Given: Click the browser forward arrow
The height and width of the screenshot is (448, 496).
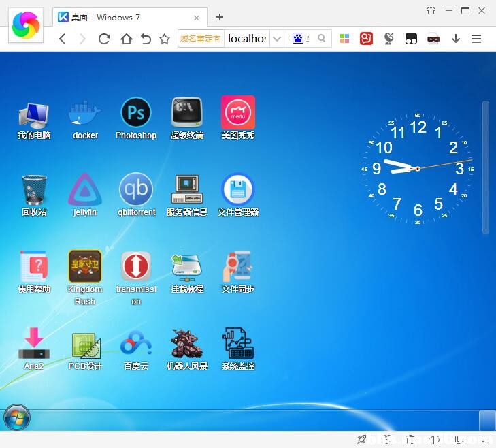Looking at the screenshot, I should (x=82, y=39).
